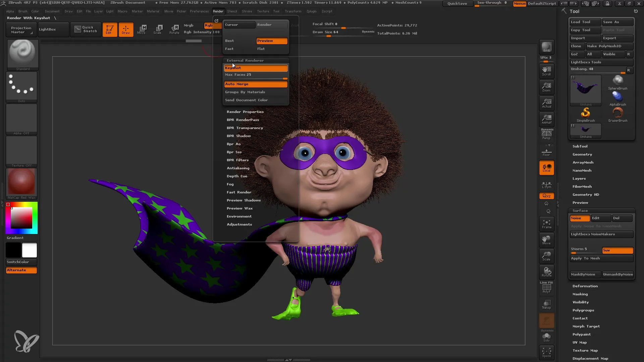Image resolution: width=644 pixels, height=362 pixels.
Task: Expand the BPR RenderPass section
Action: point(243,120)
